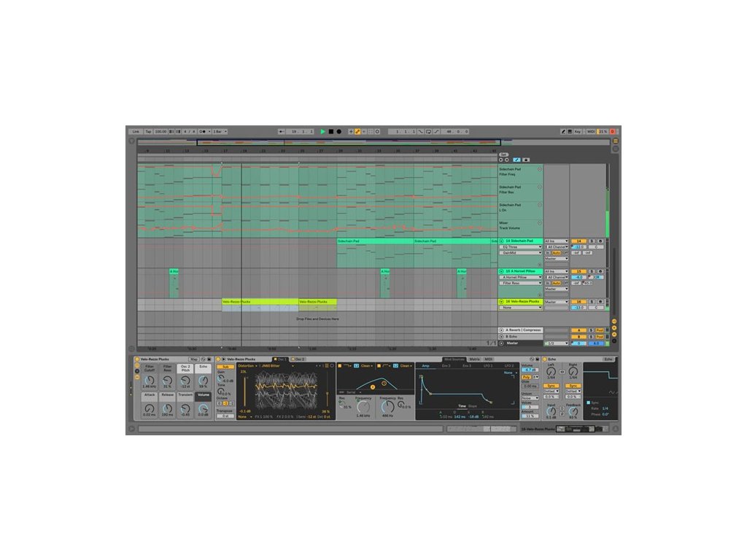Open the Unison Noise mode dropdown

(x=530, y=398)
